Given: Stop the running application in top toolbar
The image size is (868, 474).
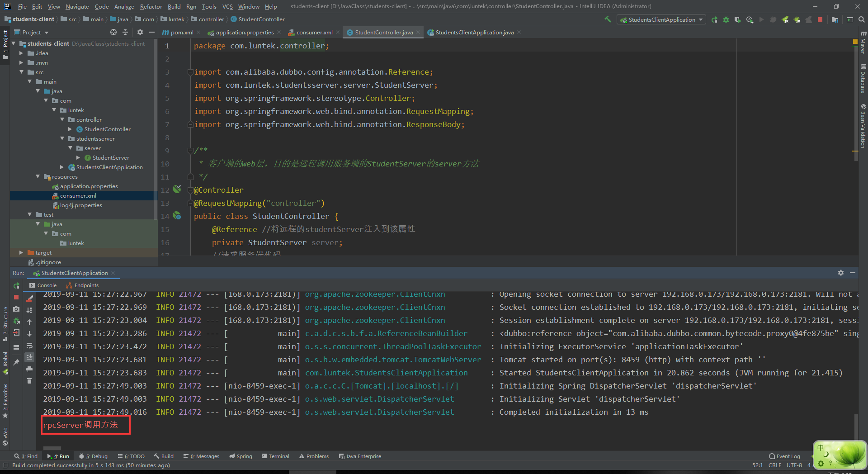Looking at the screenshot, I should (820, 19).
